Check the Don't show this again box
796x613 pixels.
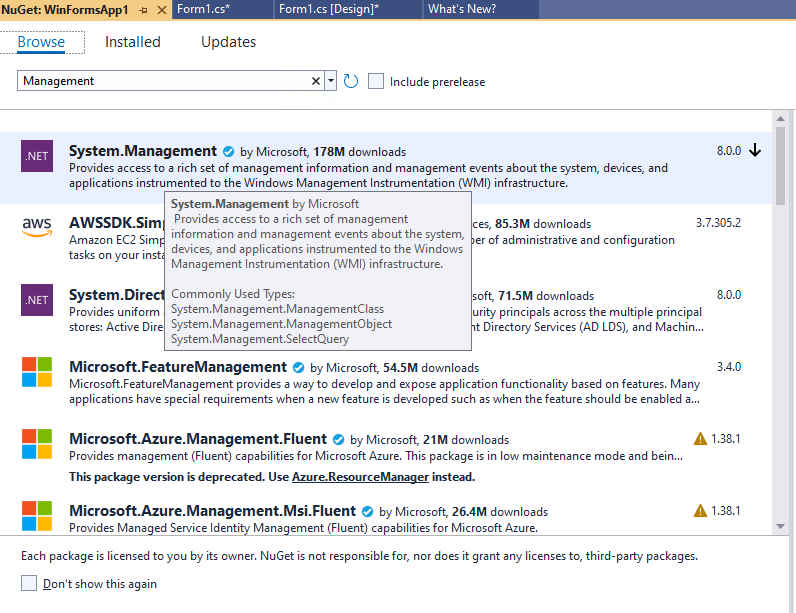coord(29,583)
